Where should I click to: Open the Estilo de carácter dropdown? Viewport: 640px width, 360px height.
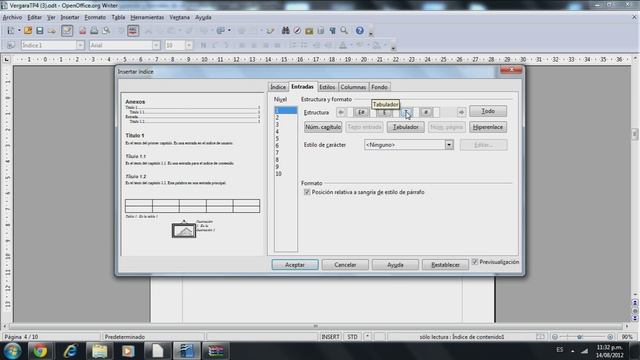coord(449,145)
